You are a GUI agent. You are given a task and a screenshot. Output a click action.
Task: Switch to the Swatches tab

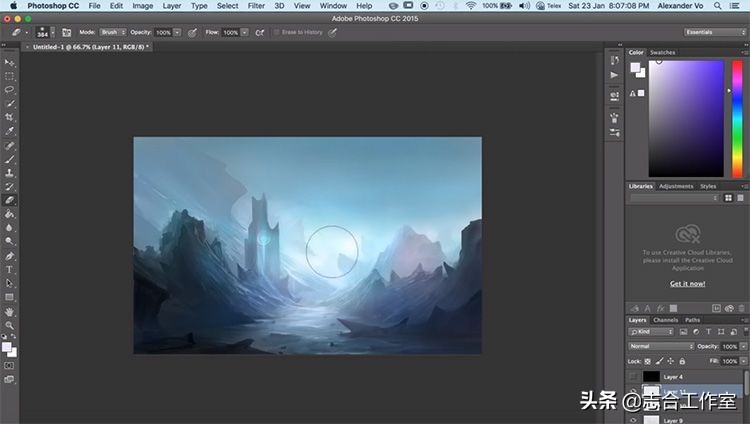pos(662,52)
